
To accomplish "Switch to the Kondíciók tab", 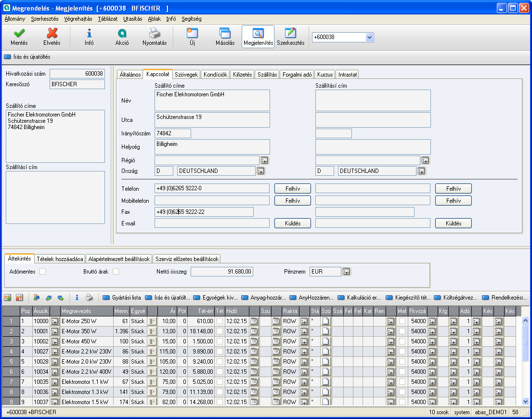I will click(x=215, y=74).
